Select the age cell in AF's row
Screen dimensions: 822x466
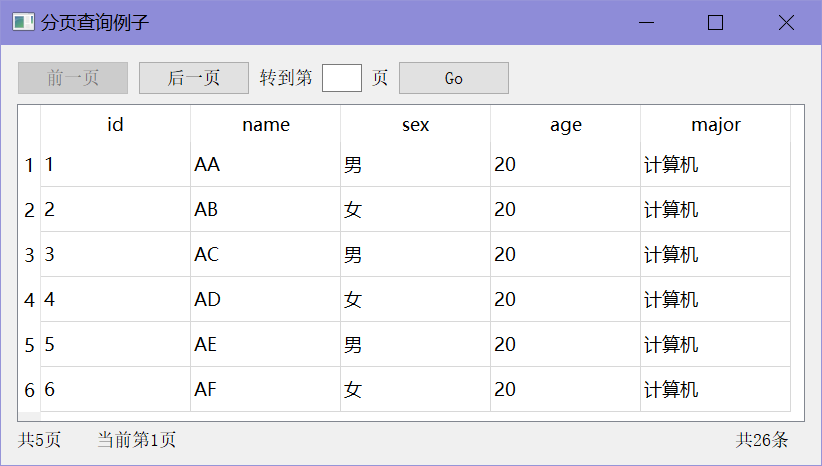click(566, 389)
